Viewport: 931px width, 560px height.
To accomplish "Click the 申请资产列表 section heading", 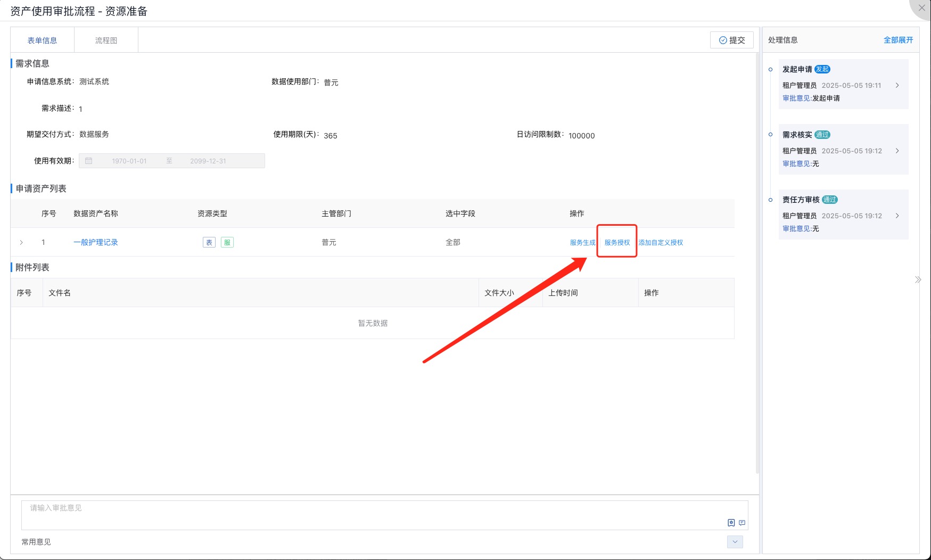I will click(x=41, y=188).
